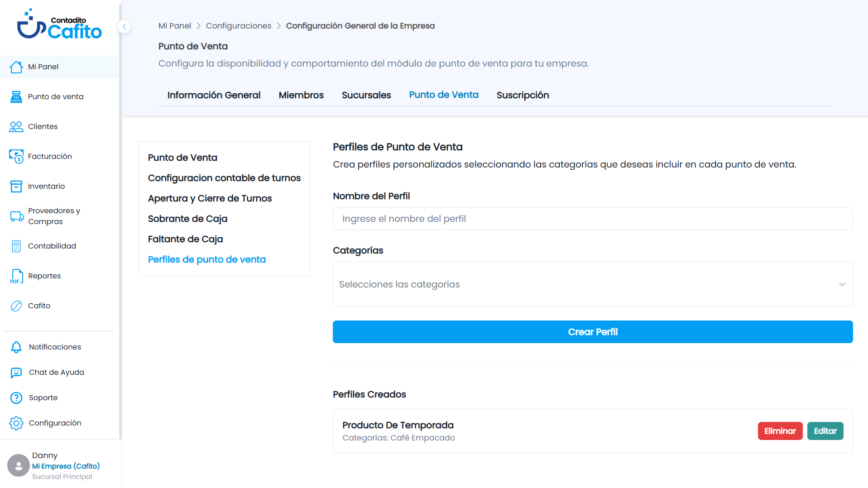Screen dimensions: 868x488
Task: Open the Configuración gear icon
Action: 16,423
